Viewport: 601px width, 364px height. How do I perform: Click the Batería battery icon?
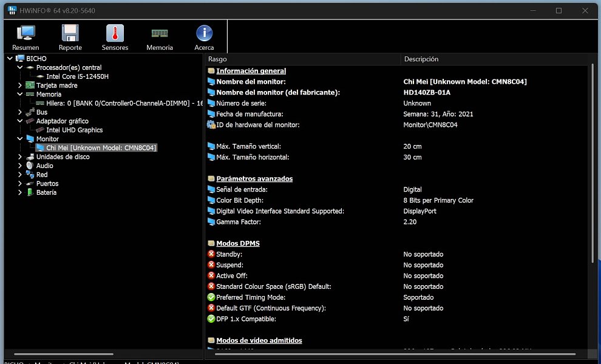(30, 192)
